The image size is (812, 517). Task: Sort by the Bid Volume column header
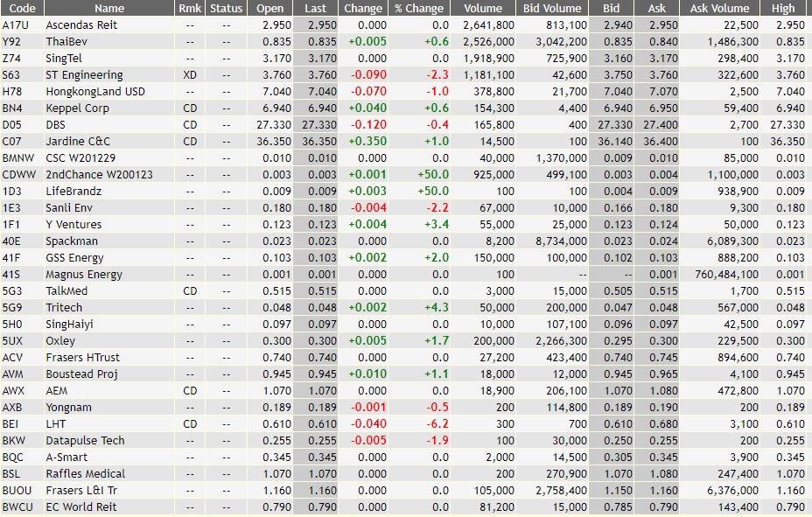[x=552, y=8]
